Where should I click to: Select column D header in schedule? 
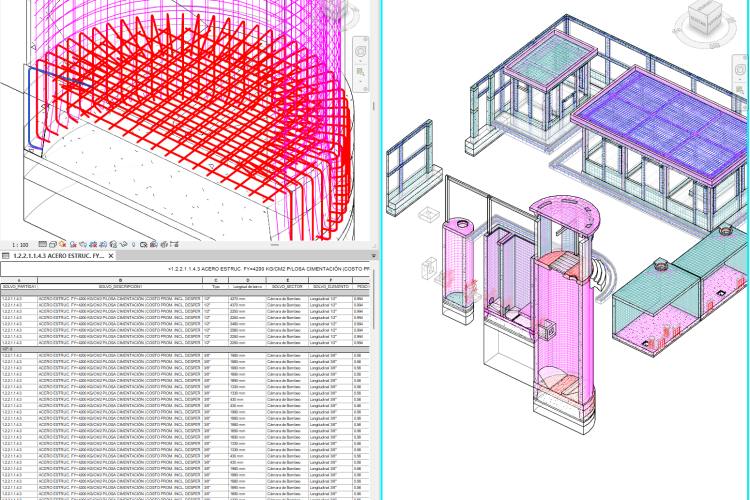tap(247, 280)
